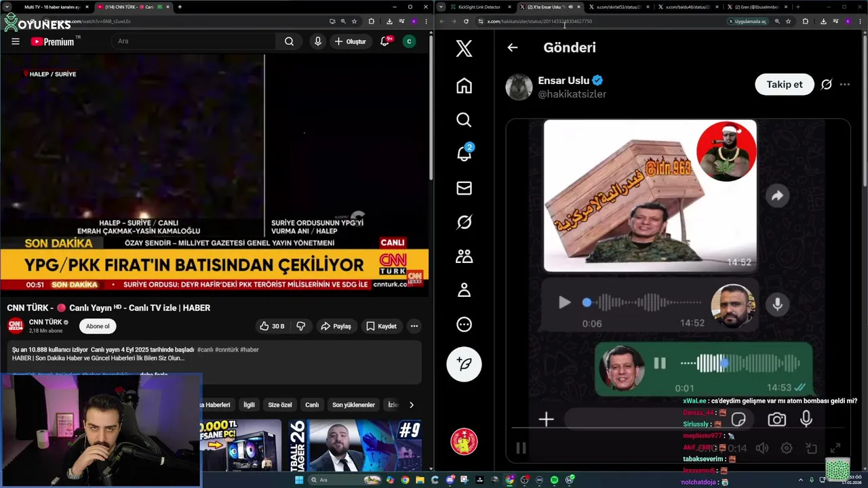This screenshot has width=868, height=488.
Task: Open a new tab in the YouTube window
Action: 180,7
